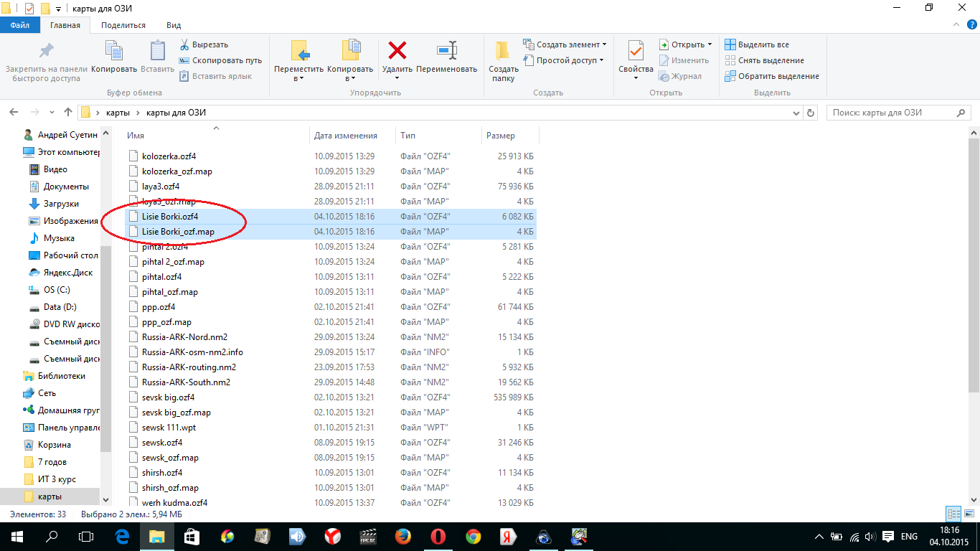This screenshot has height=551, width=980.
Task: Switch to details view toggle
Action: pos(953,514)
